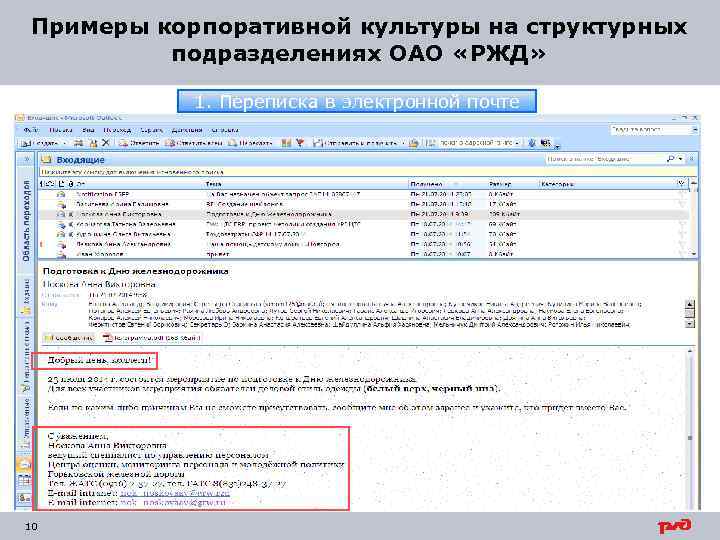Image resolution: width=720 pixels, height=540 pixels.
Task: Click the message list scroll-down arrow
Action: tap(694, 253)
